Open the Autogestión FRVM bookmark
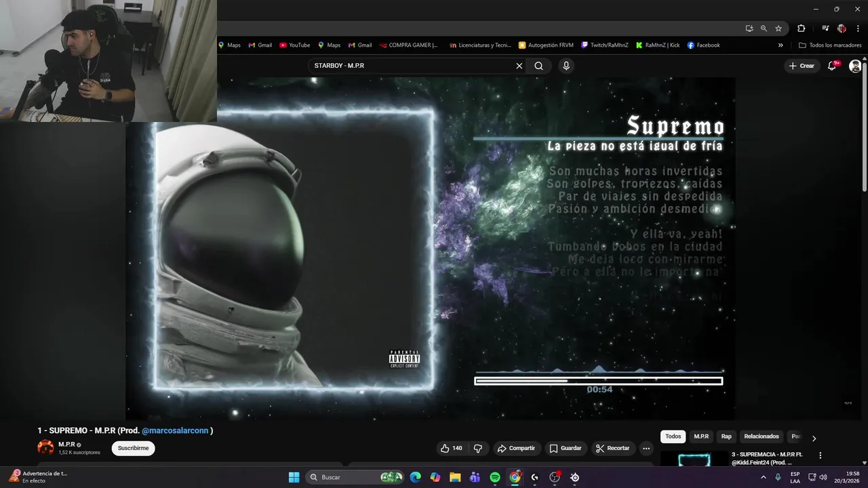Screen dimensions: 868x488 tap(546, 45)
